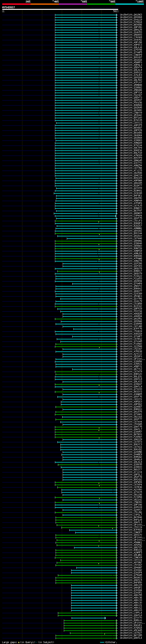This screenshot has width=146, height=644.
Task: Open hit UniRef100_O04119
Action: (x=131, y=20)
